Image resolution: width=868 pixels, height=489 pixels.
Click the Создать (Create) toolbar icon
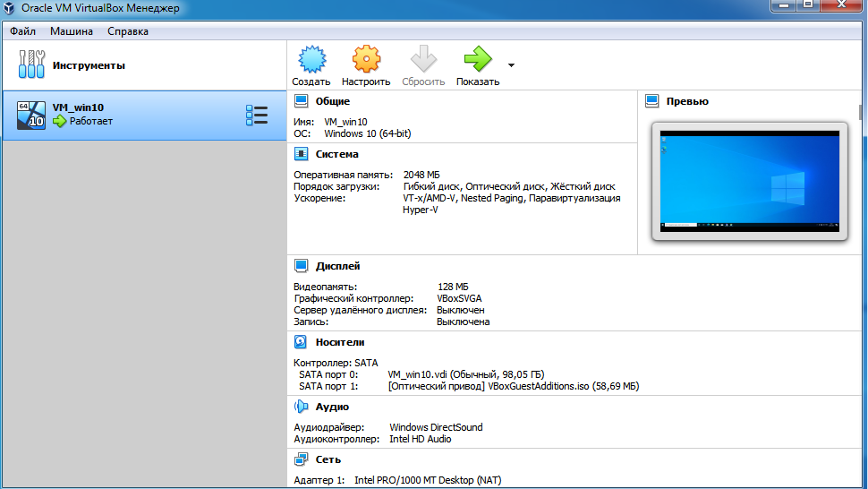(x=311, y=59)
